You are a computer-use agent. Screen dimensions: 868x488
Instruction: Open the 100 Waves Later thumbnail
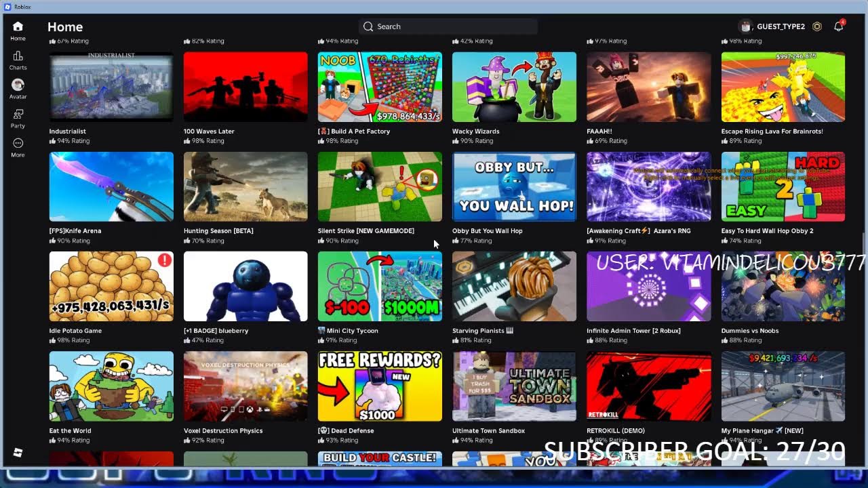245,87
